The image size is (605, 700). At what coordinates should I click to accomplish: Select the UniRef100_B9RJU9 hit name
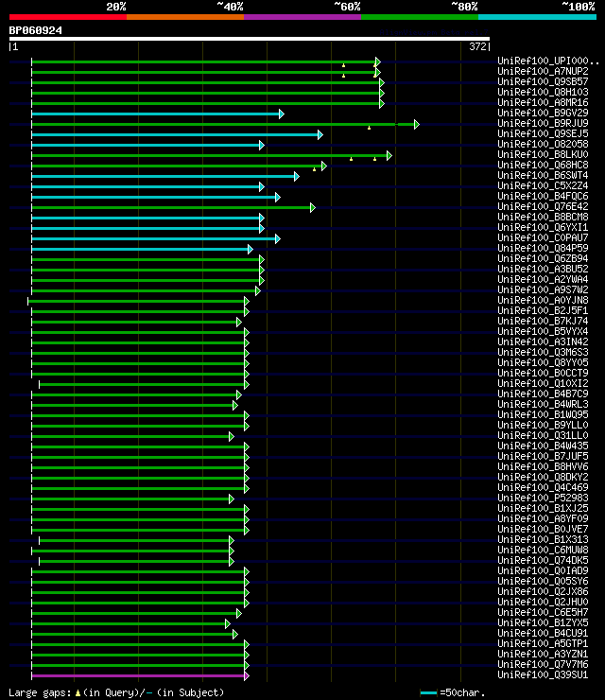(543, 123)
